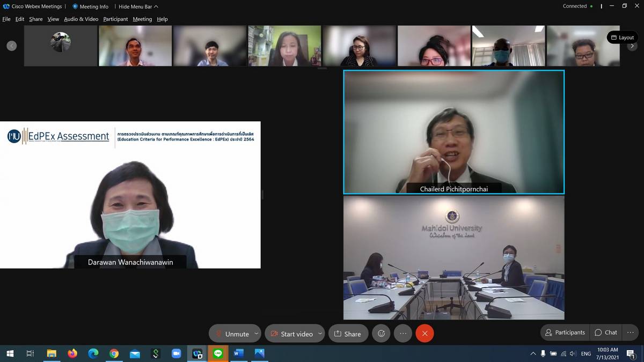The image size is (644, 362).
Task: Select Chailerd Pichitpornchai's video tile
Action: tap(453, 131)
